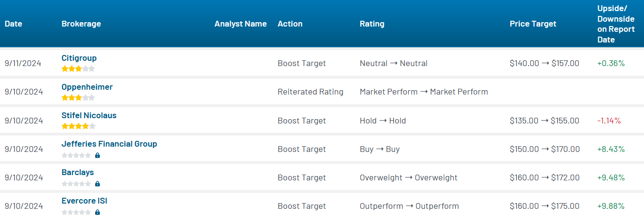
Task: Sort by the Date column header
Action: pyautogui.click(x=14, y=24)
